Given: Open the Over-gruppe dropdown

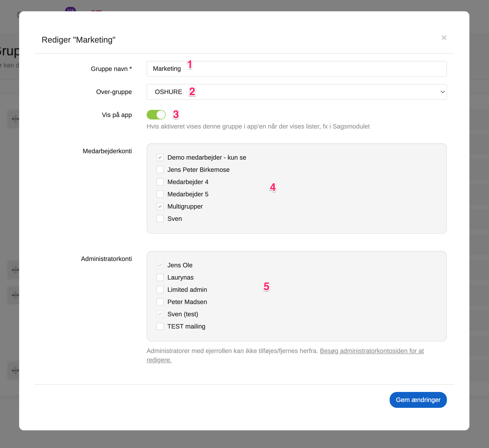Looking at the screenshot, I should (296, 92).
